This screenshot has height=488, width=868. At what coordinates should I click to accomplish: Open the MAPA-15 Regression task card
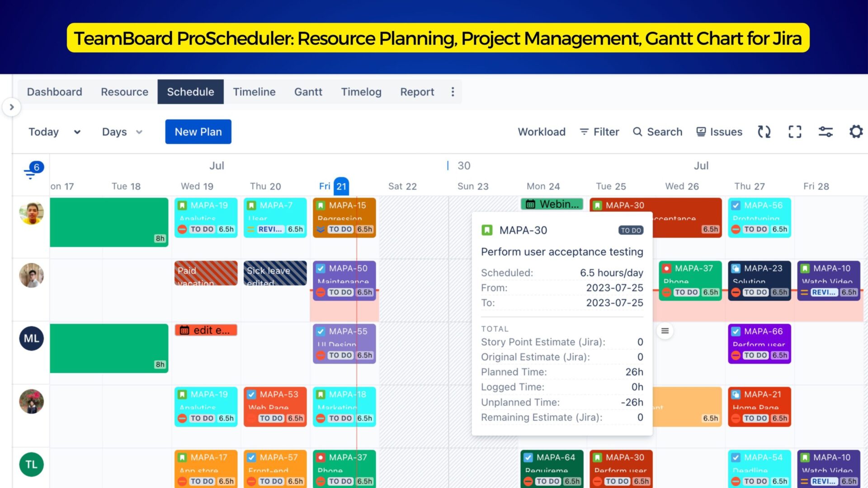tap(344, 218)
